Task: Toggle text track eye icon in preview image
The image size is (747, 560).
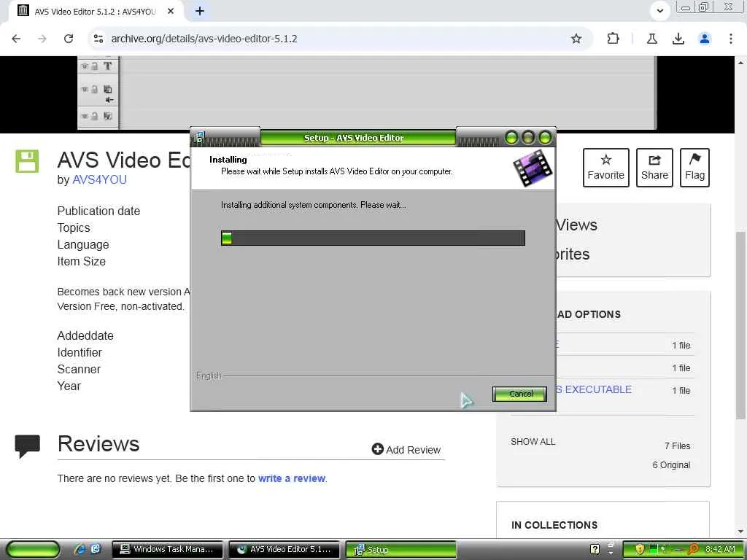Action: (x=85, y=66)
